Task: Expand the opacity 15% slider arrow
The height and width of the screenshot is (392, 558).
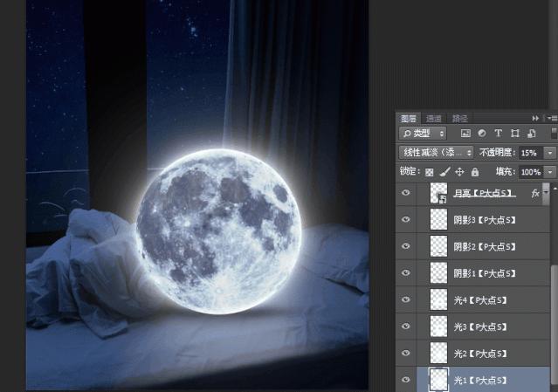Action: [x=549, y=153]
